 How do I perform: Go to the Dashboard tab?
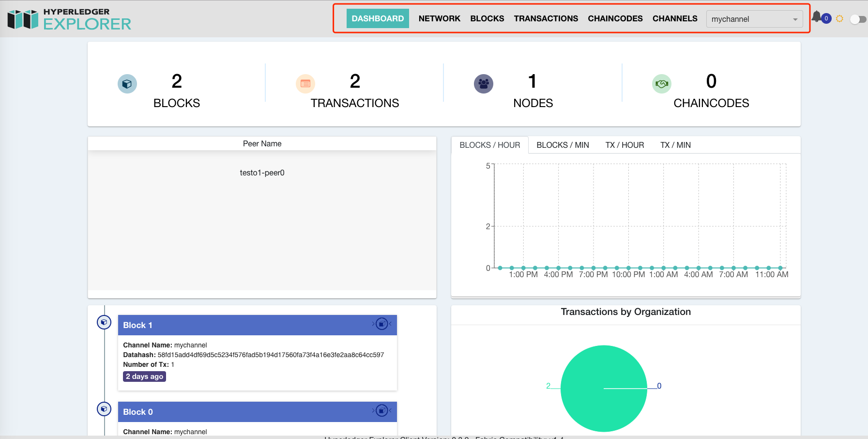tap(378, 18)
